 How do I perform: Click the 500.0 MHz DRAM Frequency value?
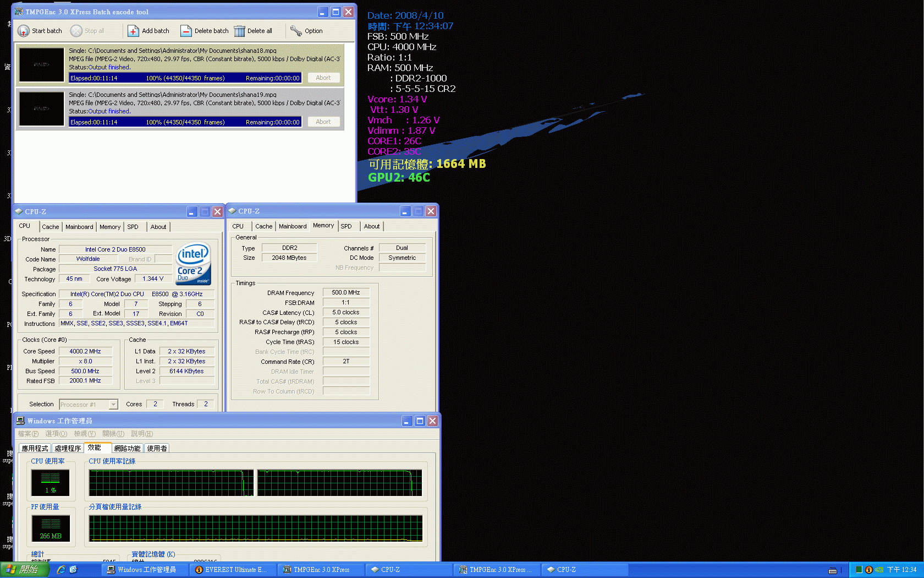tap(346, 292)
